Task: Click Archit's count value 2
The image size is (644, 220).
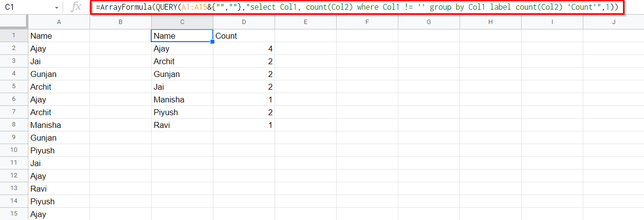Action: click(244, 61)
